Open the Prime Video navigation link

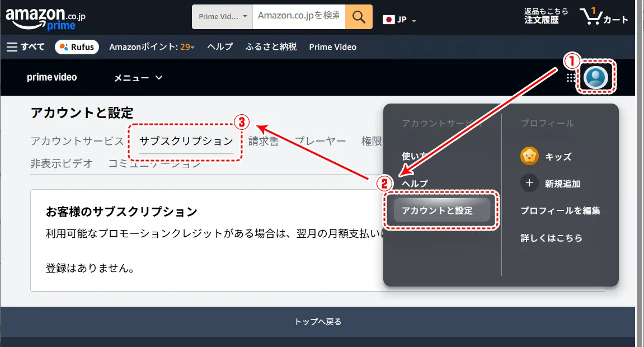[x=333, y=47]
